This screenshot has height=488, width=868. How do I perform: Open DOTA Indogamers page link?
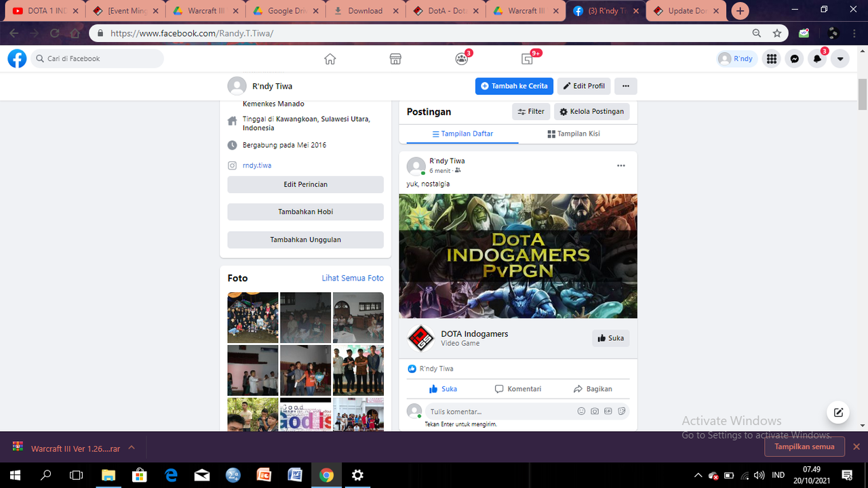coord(474,334)
